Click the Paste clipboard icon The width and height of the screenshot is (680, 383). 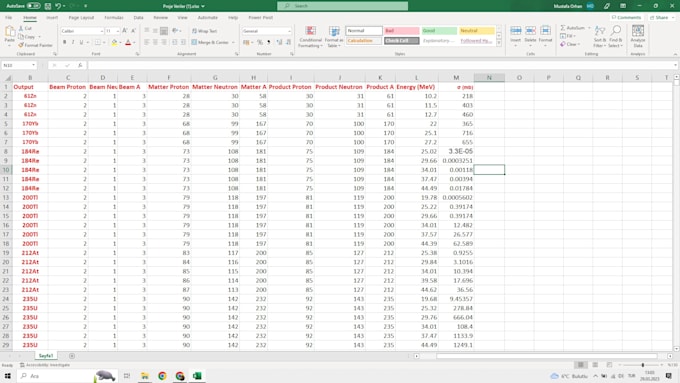coord(10,32)
